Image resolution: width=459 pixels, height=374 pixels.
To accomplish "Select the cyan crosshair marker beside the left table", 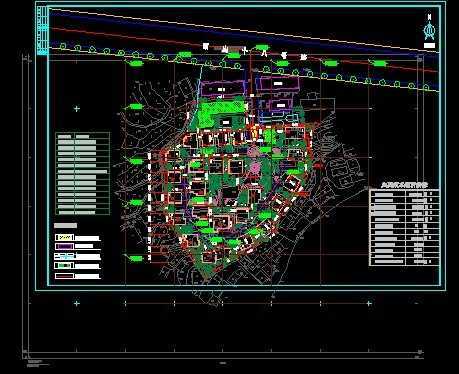I will pos(77,109).
